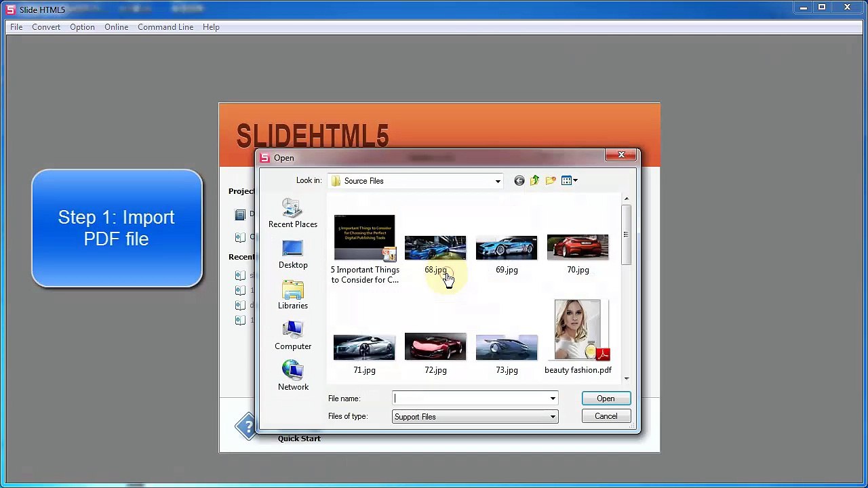Screen dimensions: 868x488
Task: Click the Open dialog title bar icon
Action: pos(264,158)
